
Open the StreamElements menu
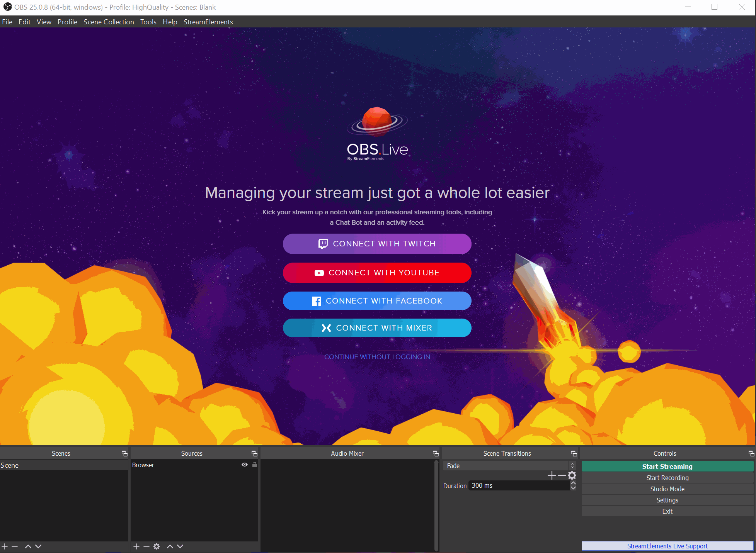208,22
